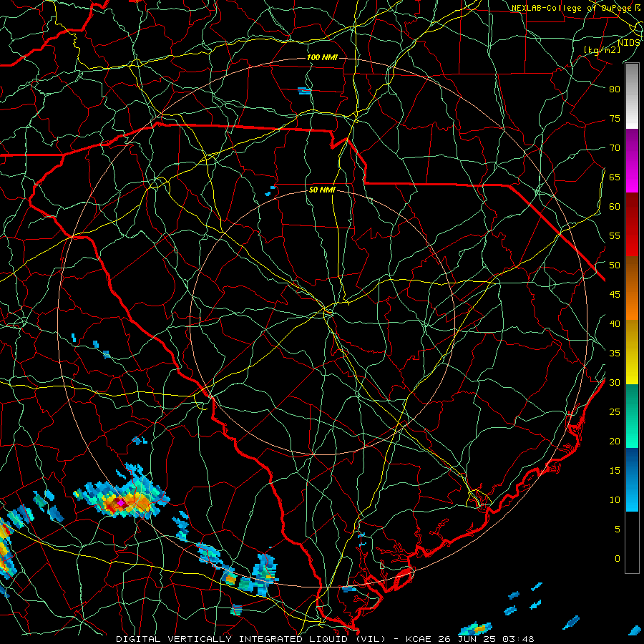Viewport: 644px width, 644px height.
Task: Click the blue segment of the color bar
Action: [632, 479]
